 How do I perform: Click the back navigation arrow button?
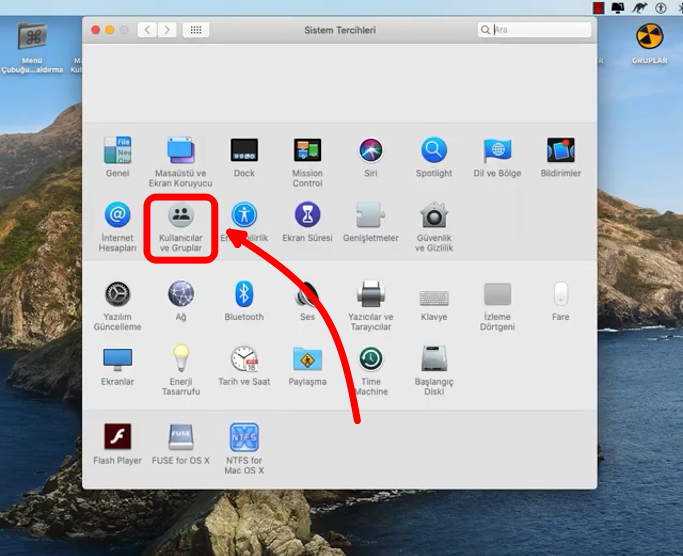tap(148, 30)
